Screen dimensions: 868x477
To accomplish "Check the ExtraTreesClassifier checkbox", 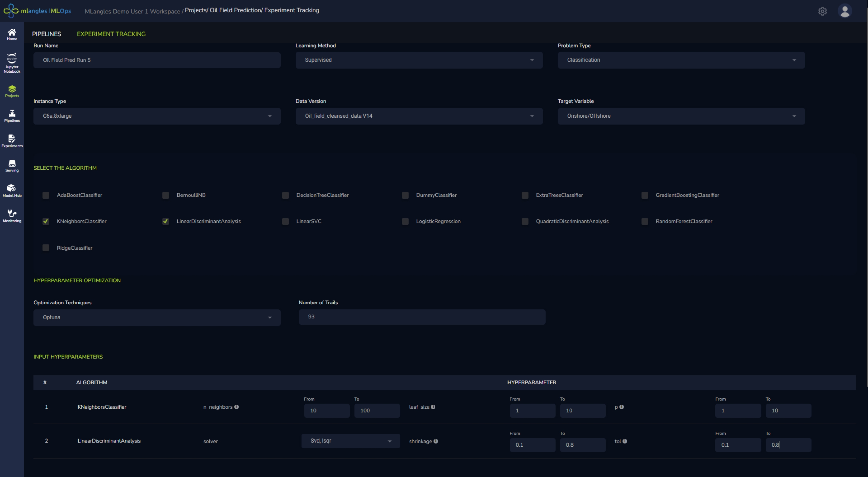I will pyautogui.click(x=525, y=195).
